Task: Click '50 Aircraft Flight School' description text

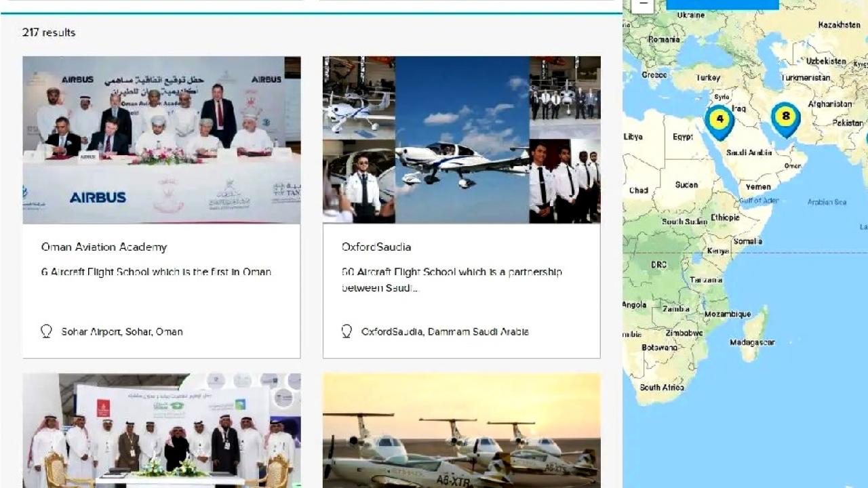Action: pos(452,280)
